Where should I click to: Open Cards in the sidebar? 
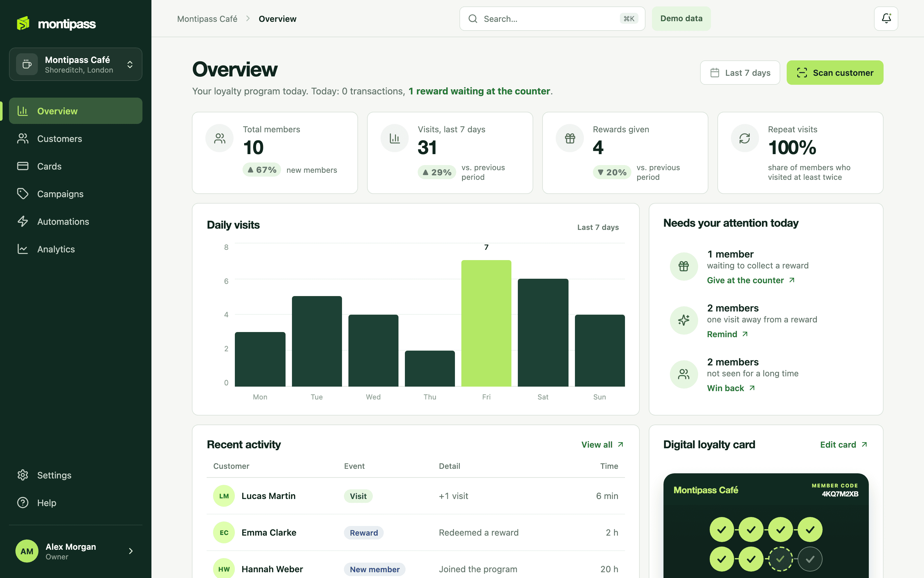coord(76,166)
